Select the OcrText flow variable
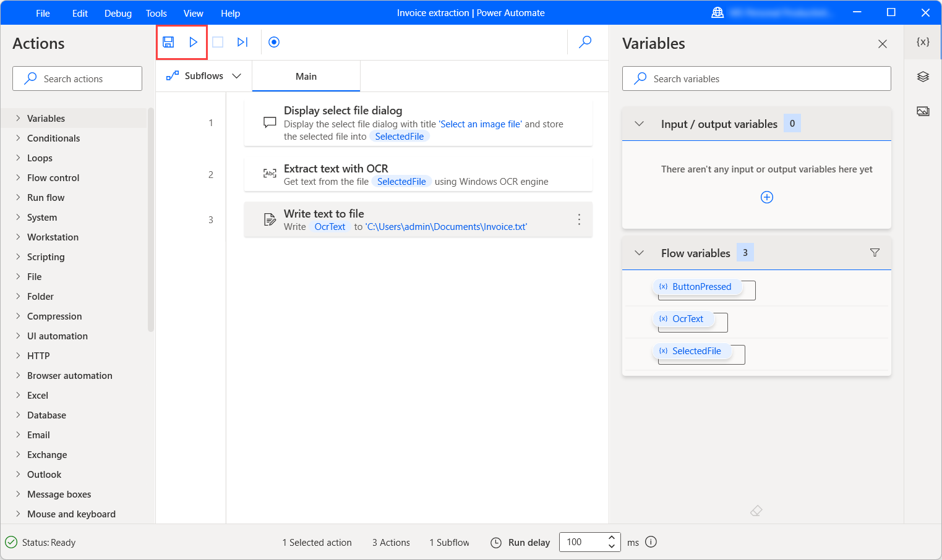 [683, 319]
